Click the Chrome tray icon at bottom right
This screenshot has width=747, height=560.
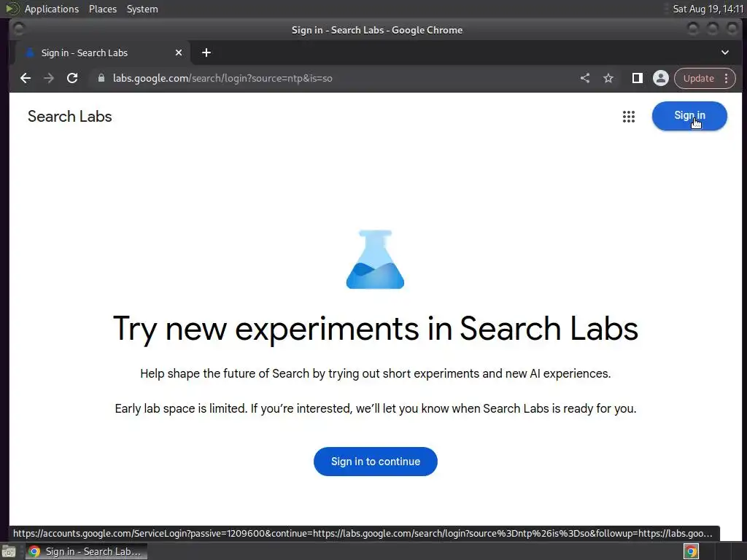click(x=691, y=551)
